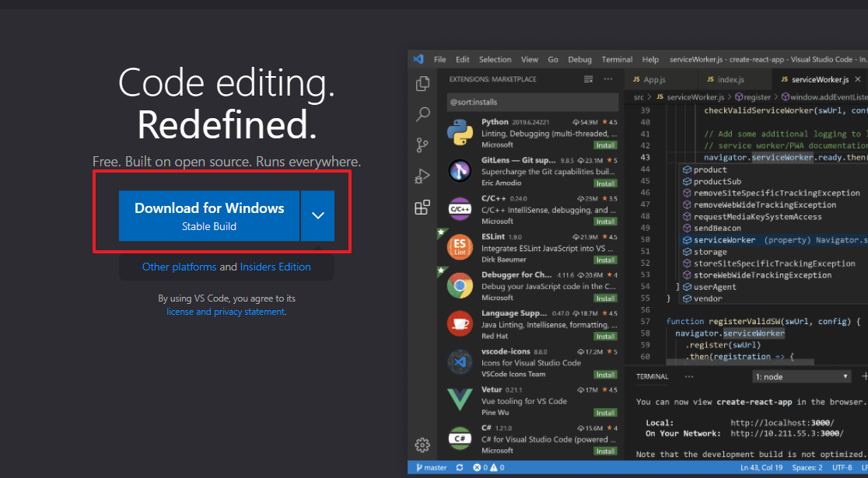868x478 pixels.
Task: Open the '1: node' terminal selector
Action: pos(802,377)
